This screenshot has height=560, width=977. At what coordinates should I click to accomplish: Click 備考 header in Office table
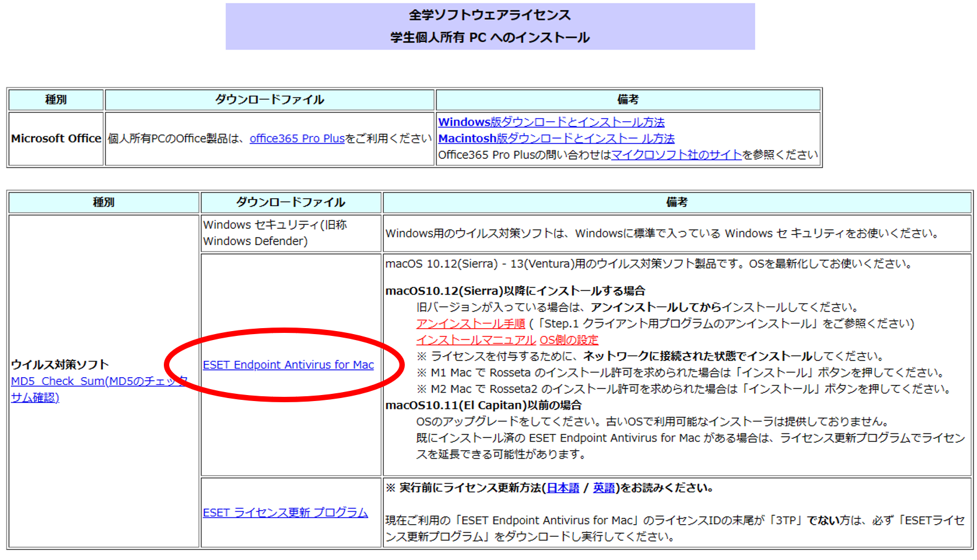coord(628,100)
